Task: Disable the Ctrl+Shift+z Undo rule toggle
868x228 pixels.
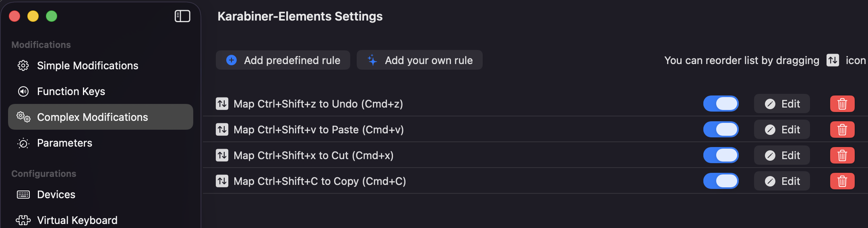Action: 721,104
